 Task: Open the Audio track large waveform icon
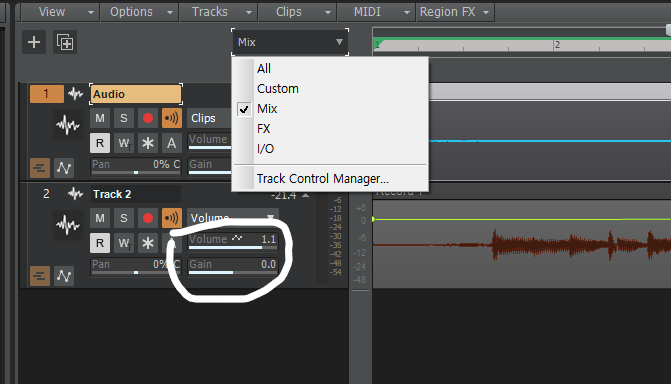coord(68,125)
